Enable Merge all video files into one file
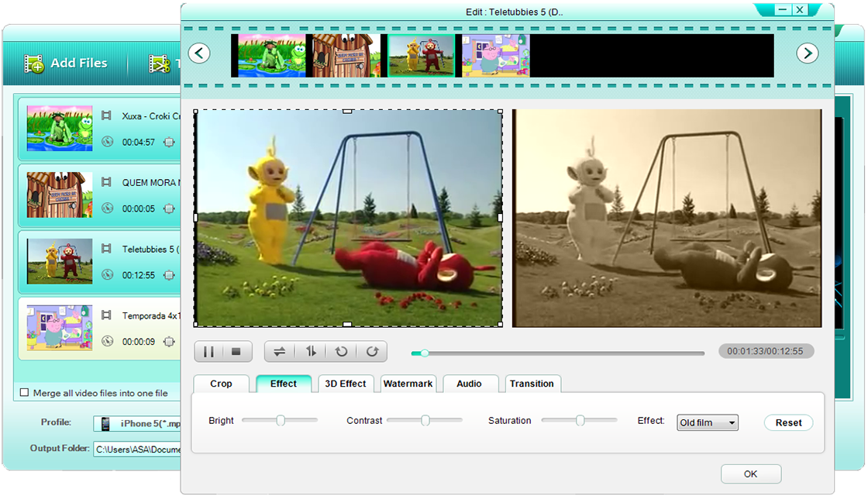 pos(24,393)
